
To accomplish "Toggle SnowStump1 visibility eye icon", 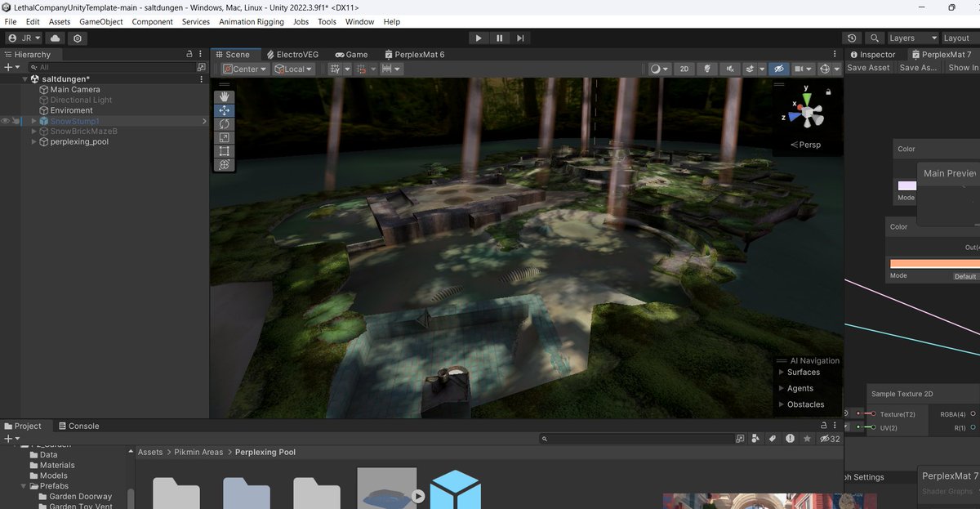I will (5, 121).
